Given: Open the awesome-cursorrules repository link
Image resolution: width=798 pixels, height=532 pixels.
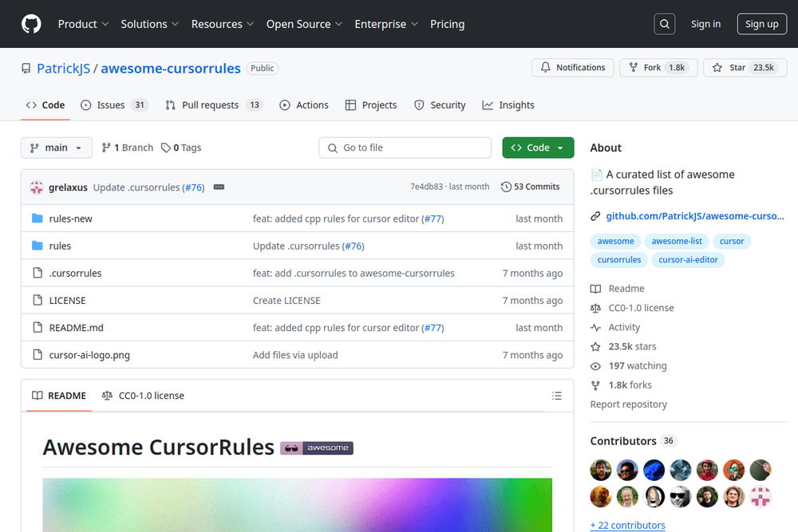Looking at the screenshot, I should [x=171, y=68].
